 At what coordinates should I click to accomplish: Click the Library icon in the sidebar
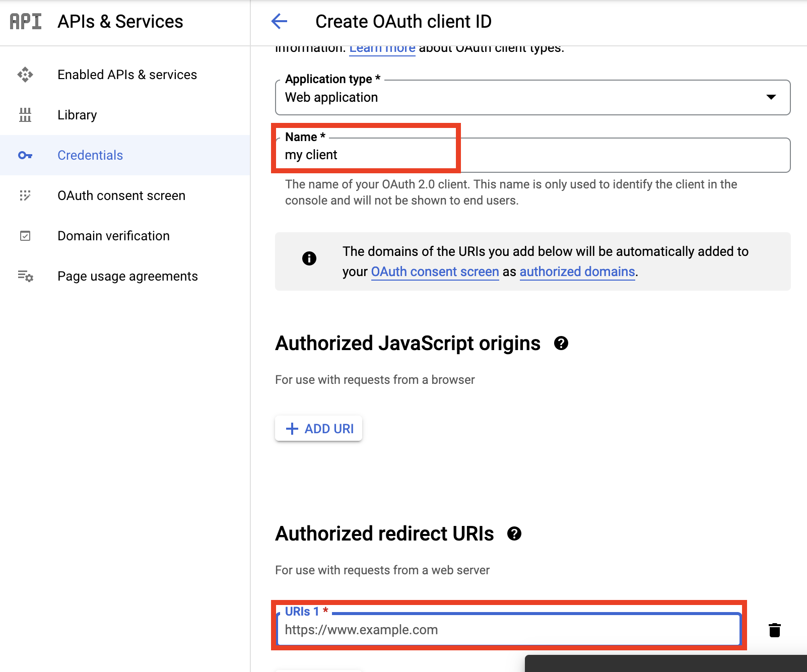25,115
